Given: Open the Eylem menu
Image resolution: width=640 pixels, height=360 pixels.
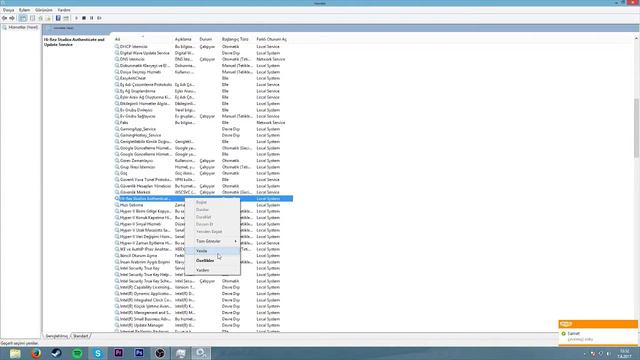Looking at the screenshot, I should point(24,10).
